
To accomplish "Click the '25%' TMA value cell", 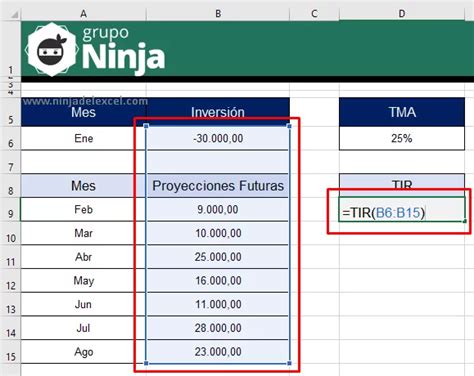I will pyautogui.click(x=402, y=138).
